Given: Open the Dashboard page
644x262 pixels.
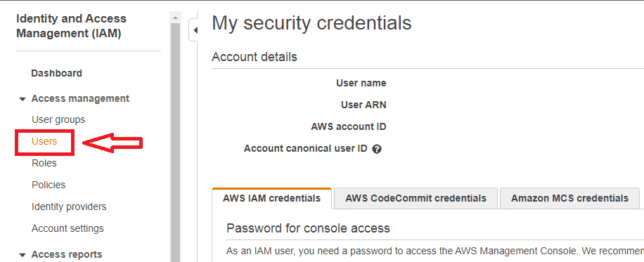Looking at the screenshot, I should click(57, 74).
